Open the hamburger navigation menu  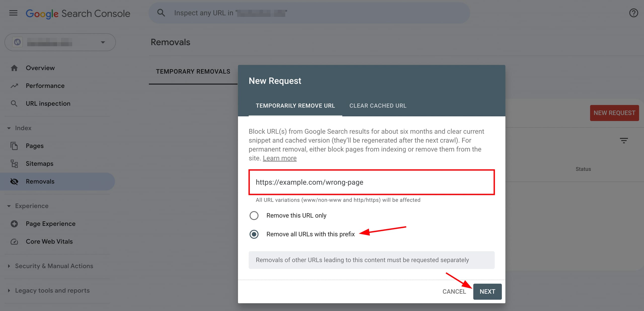pos(13,13)
